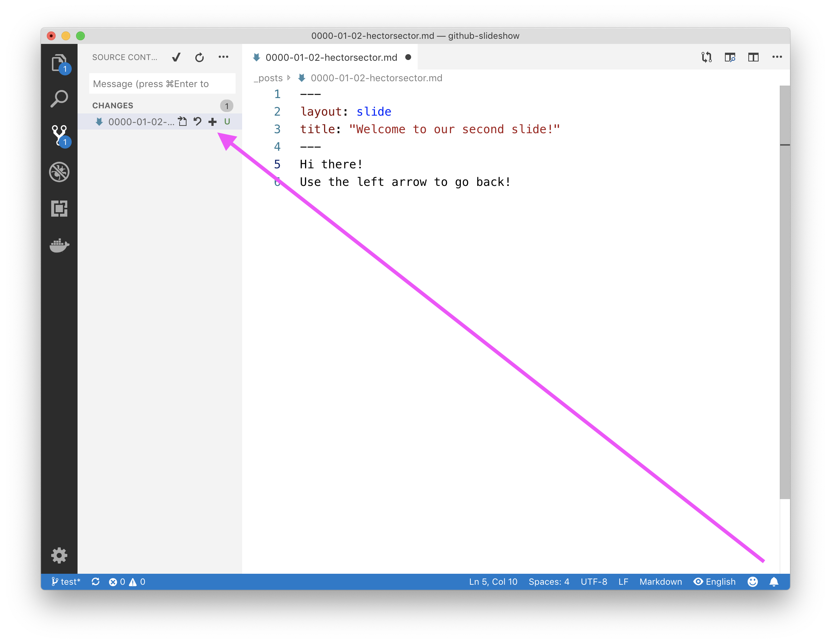Expand the CHANGES section file list
This screenshot has height=644, width=831.
pyautogui.click(x=112, y=105)
